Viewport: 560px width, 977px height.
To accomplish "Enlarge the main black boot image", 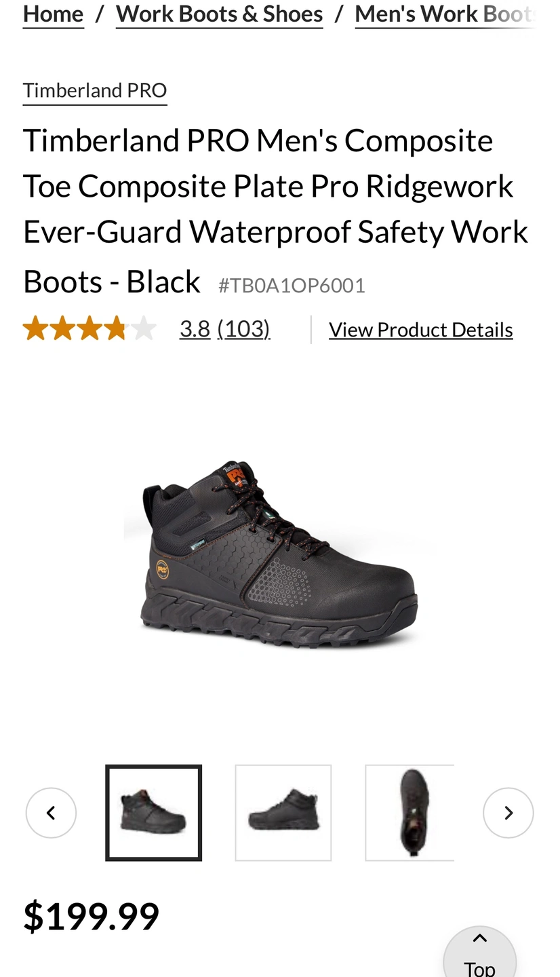I will pyautogui.click(x=278, y=553).
